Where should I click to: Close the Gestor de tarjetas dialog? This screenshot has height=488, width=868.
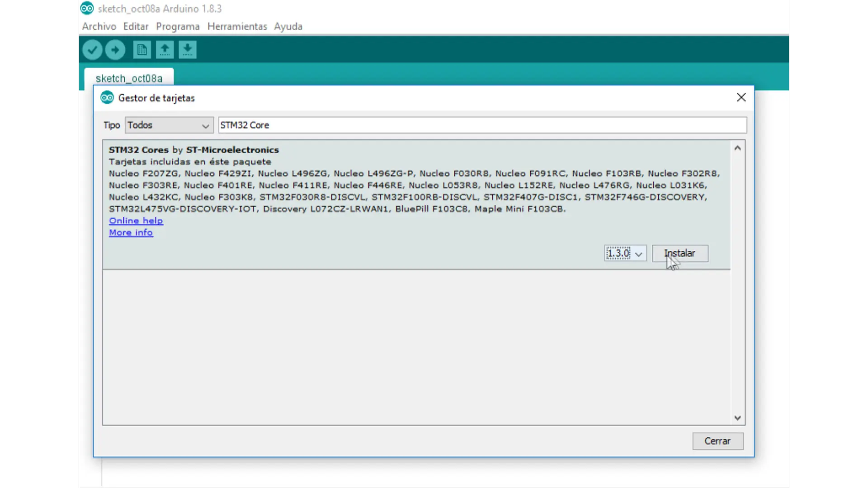[741, 98]
